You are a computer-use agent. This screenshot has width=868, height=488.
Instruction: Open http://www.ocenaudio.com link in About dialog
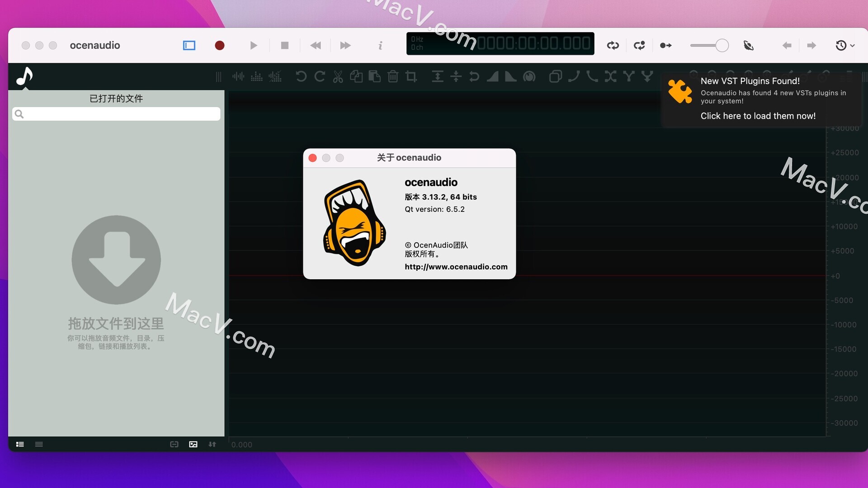pyautogui.click(x=456, y=267)
